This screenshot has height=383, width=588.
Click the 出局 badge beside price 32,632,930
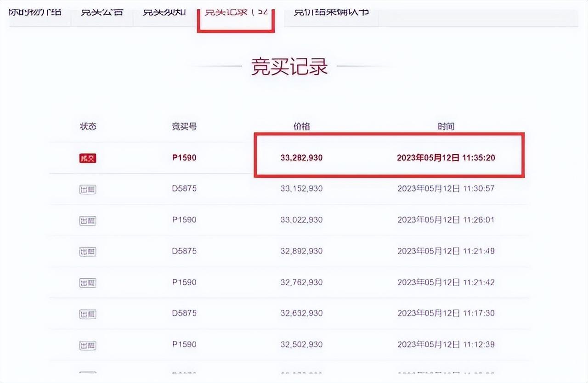88,314
